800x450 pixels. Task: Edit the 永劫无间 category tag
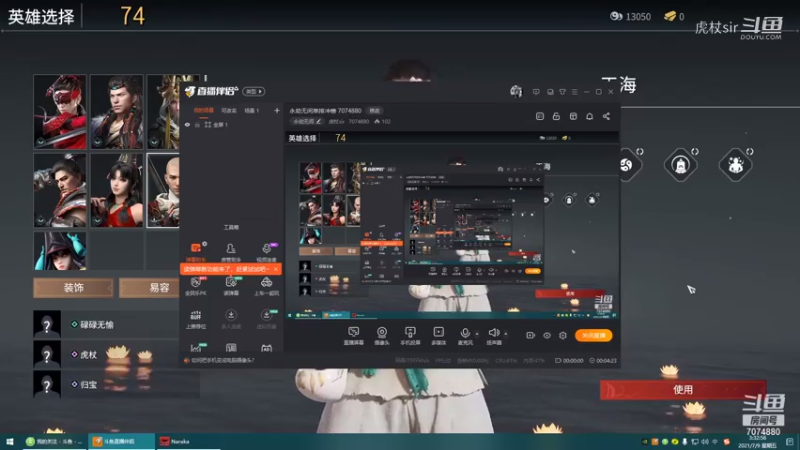pyautogui.click(x=307, y=121)
